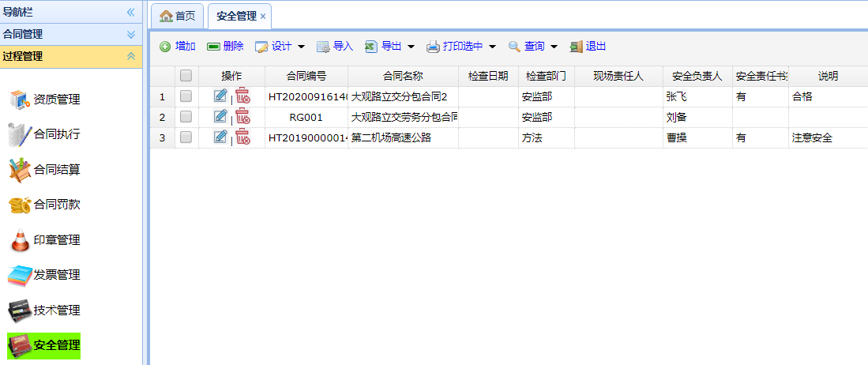Click the 方法 department cell
This screenshot has height=365, width=868.
coord(547,138)
